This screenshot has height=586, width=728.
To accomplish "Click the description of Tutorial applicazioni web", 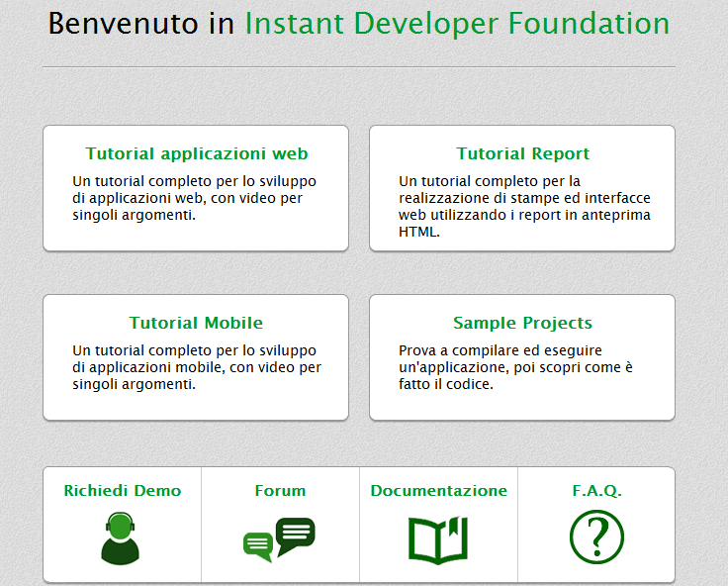I will point(194,198).
